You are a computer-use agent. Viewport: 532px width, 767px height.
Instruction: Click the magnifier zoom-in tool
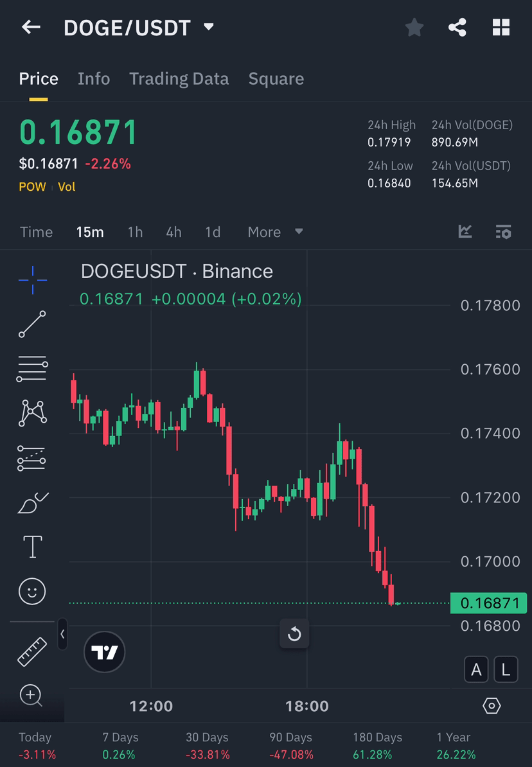click(x=31, y=696)
